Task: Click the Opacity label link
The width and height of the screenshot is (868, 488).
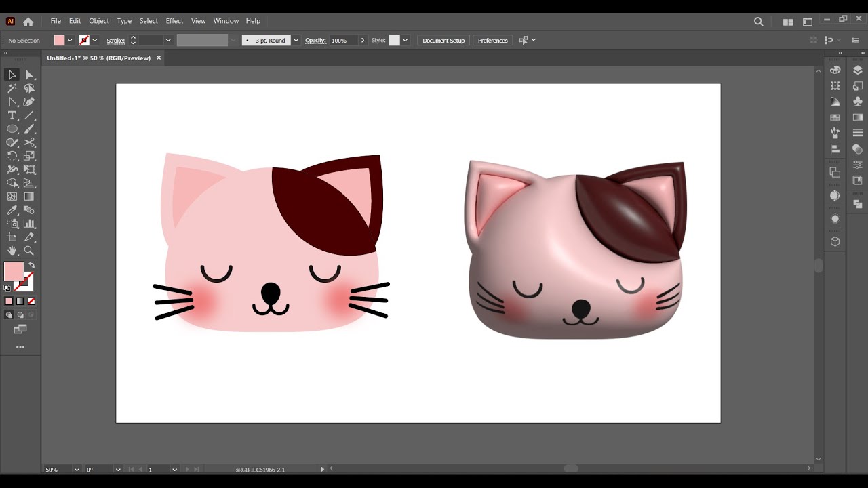Action: tap(315, 41)
